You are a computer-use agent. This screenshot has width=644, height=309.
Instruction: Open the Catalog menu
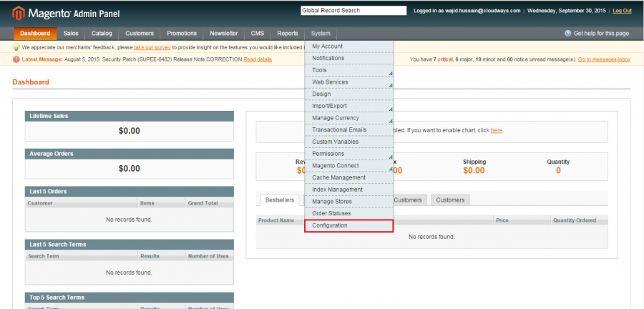102,34
